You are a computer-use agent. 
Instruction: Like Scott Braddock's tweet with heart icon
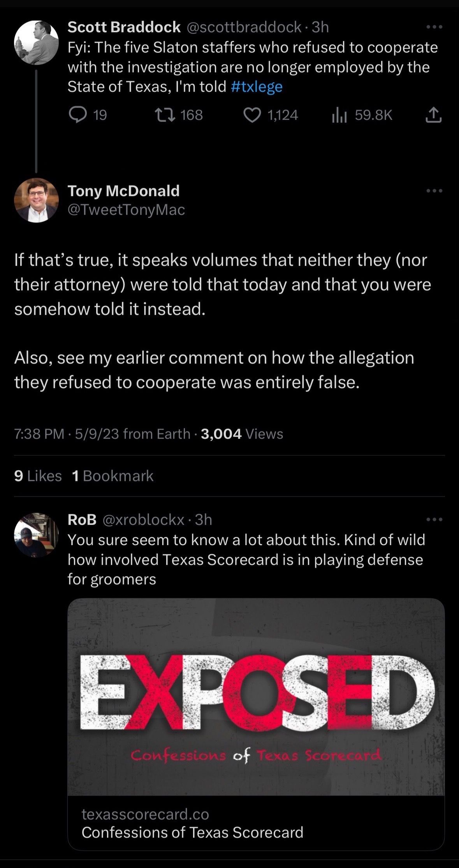[x=252, y=115]
